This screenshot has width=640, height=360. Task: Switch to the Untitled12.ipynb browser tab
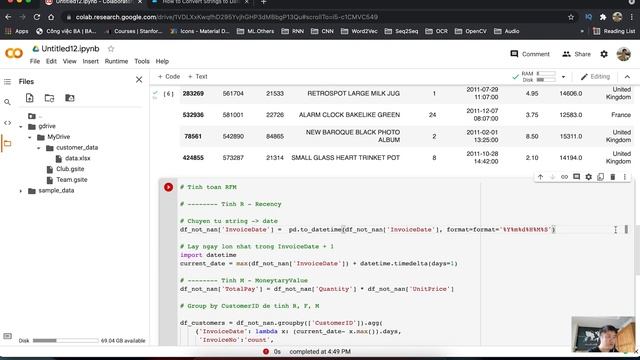93,2
